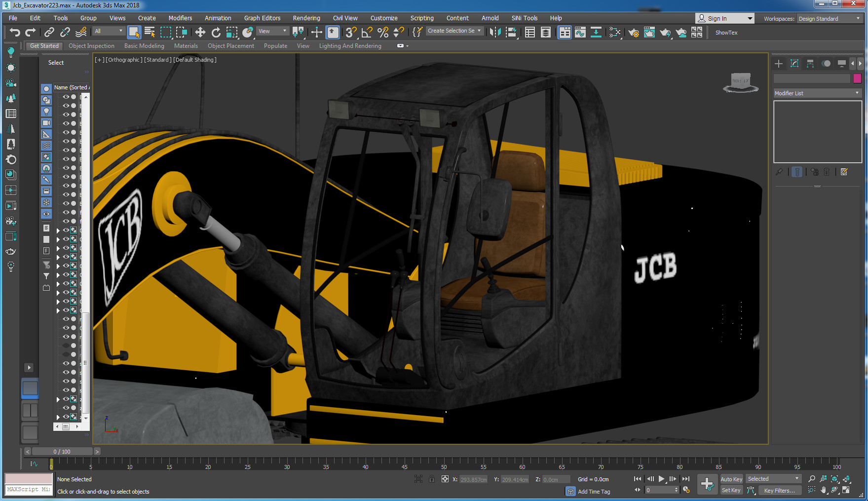This screenshot has width=868, height=501.
Task: Enable Auto Key animation mode
Action: pos(731,479)
